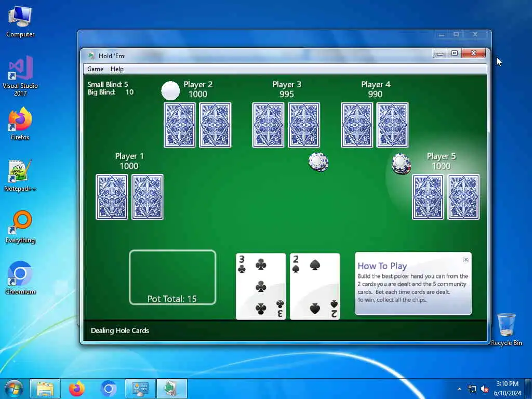Click the Player 1 name label

129,156
